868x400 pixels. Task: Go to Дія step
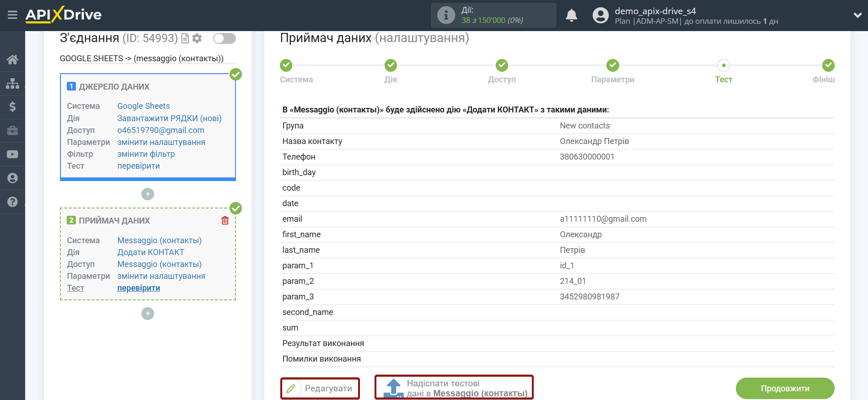[x=391, y=65]
